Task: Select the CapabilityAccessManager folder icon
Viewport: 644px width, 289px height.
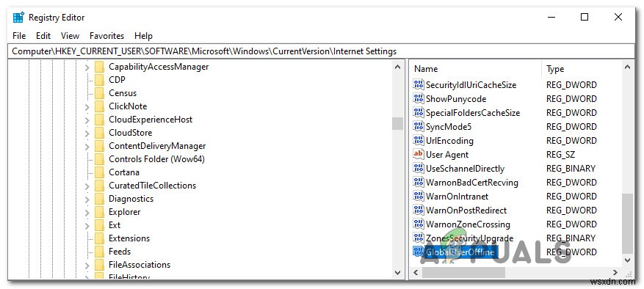Action: pos(99,67)
